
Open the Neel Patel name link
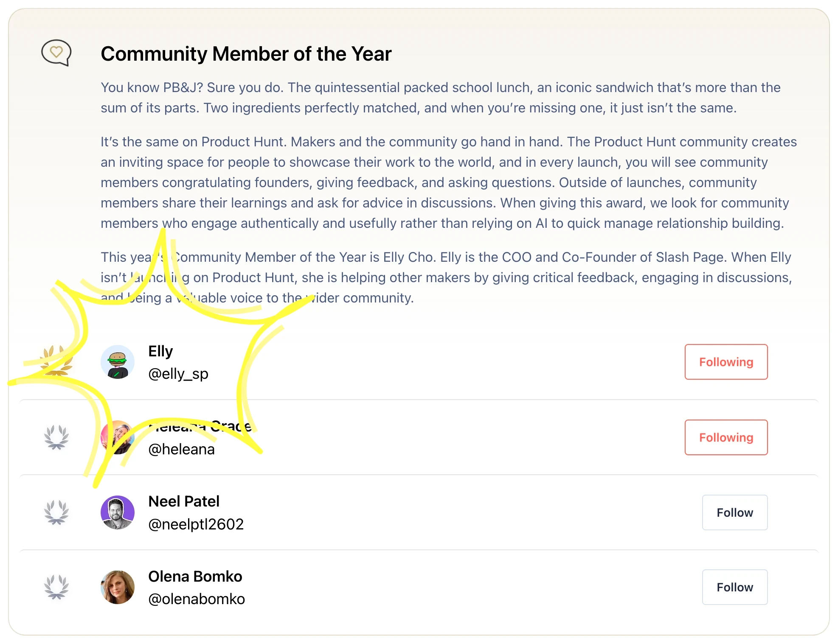pos(184,501)
